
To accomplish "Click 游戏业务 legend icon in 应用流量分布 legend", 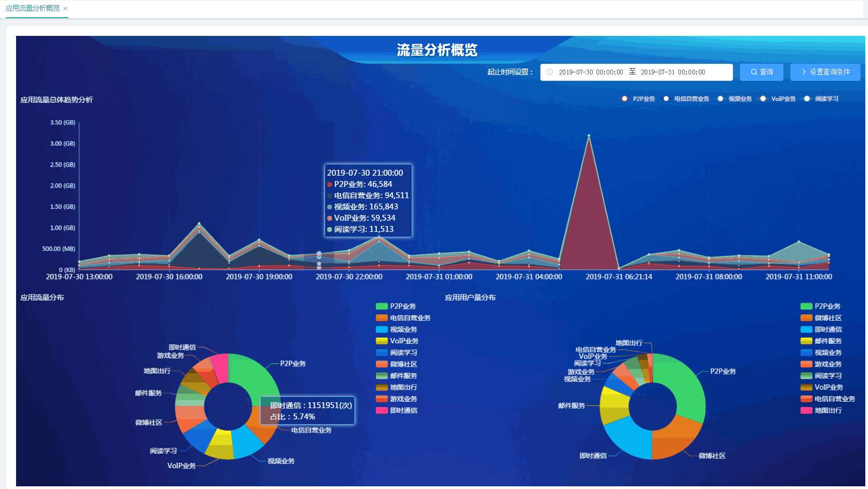I will 381,399.
